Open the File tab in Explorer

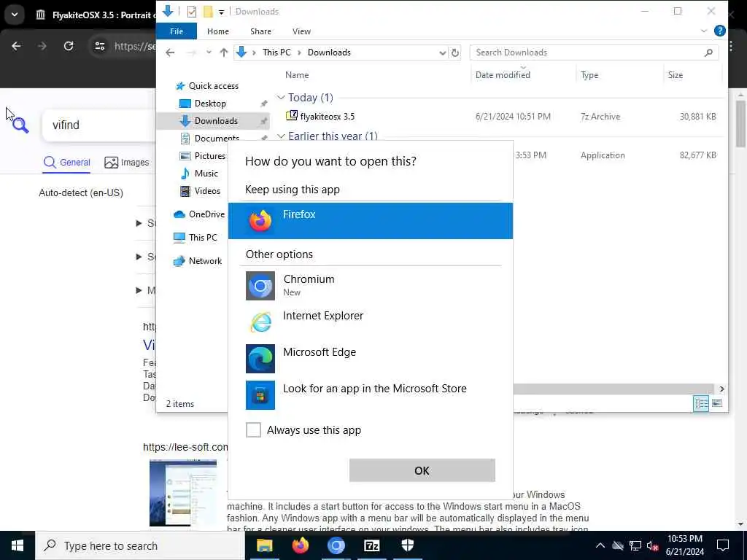click(x=177, y=31)
